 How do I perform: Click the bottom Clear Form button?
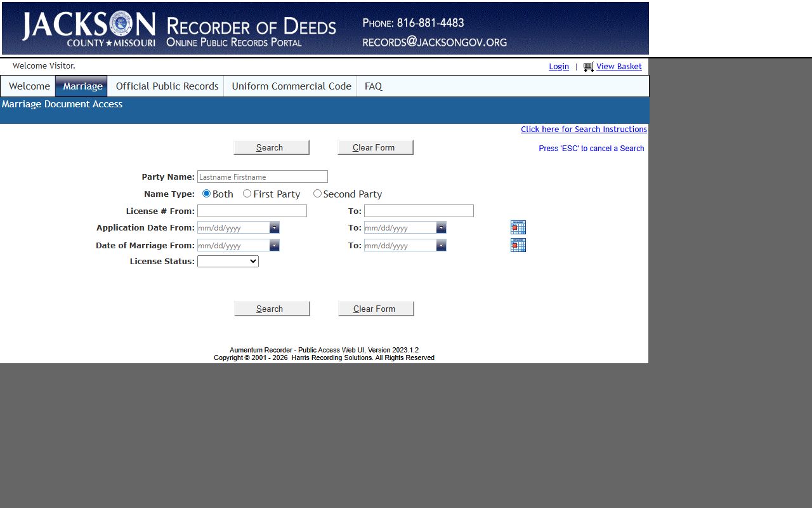pyautogui.click(x=376, y=309)
